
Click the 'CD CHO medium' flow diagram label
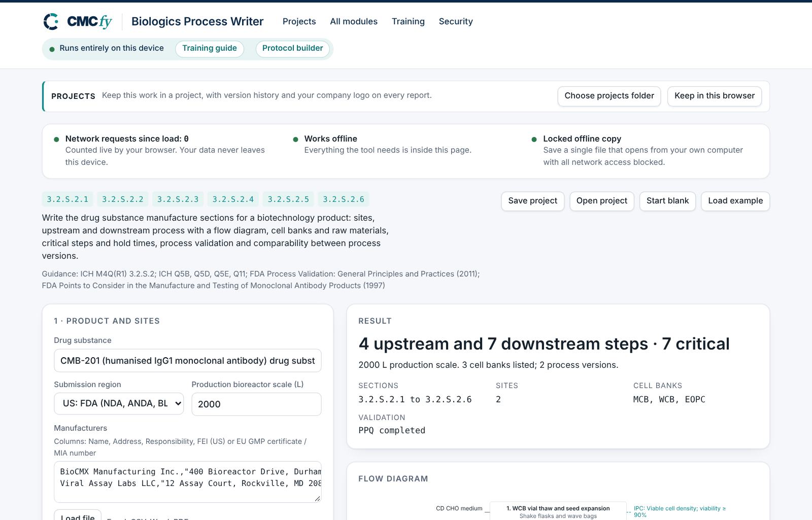(x=459, y=508)
